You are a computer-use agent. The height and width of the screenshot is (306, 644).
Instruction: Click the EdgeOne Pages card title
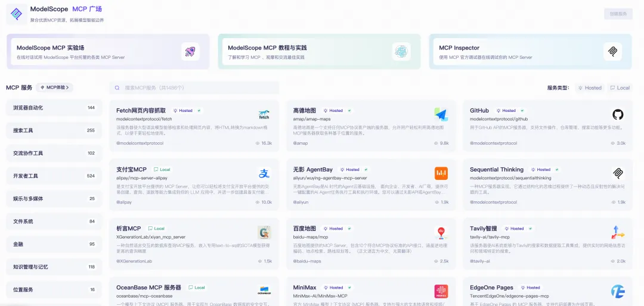point(491,288)
